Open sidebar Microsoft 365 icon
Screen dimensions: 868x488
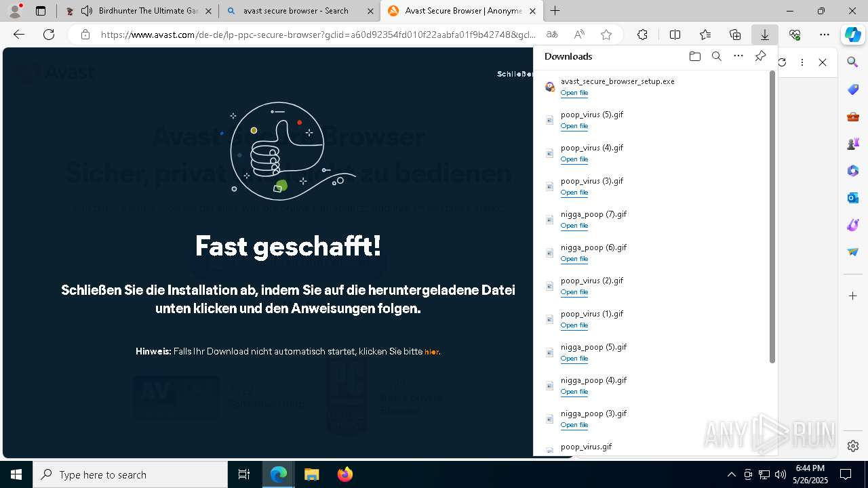click(x=853, y=171)
